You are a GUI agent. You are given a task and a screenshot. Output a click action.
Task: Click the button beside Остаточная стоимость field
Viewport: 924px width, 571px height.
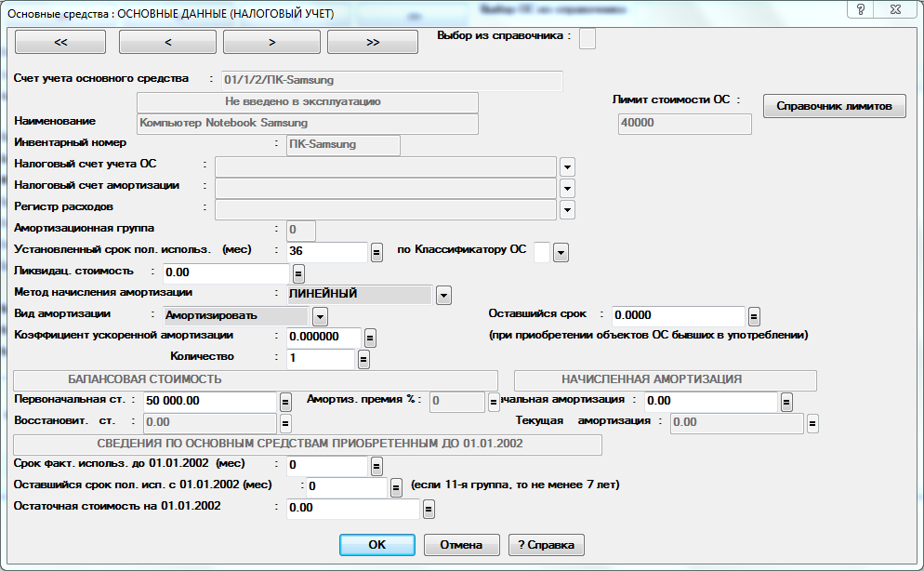429,509
